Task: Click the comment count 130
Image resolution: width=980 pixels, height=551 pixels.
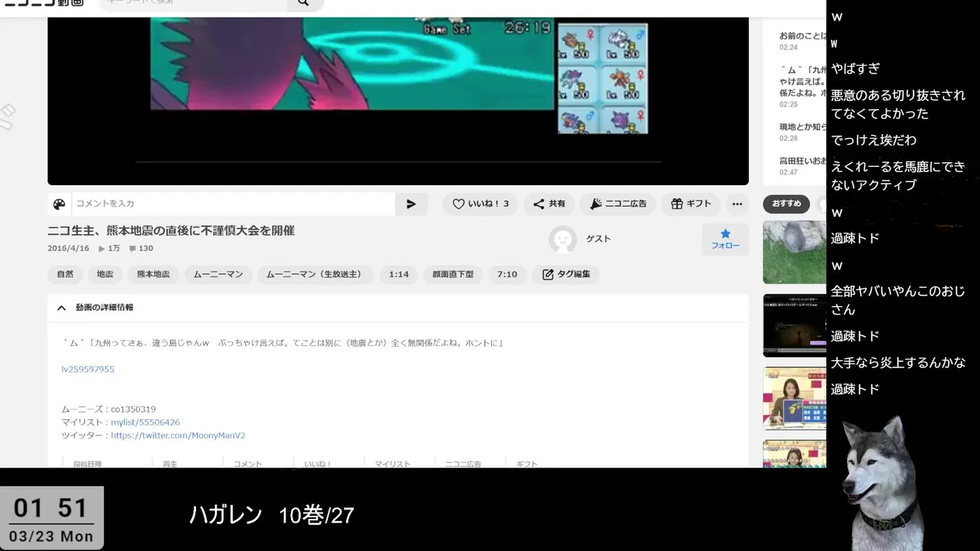Action: pyautogui.click(x=141, y=249)
